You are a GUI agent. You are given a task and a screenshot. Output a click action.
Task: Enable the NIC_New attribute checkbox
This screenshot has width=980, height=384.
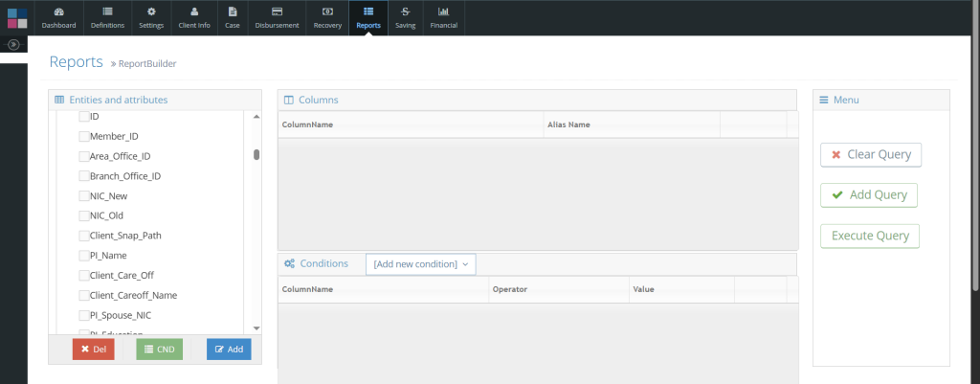(x=83, y=195)
